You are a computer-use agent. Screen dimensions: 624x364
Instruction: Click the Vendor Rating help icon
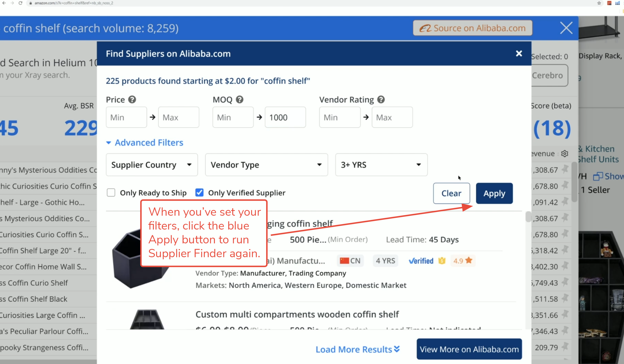pyautogui.click(x=381, y=99)
